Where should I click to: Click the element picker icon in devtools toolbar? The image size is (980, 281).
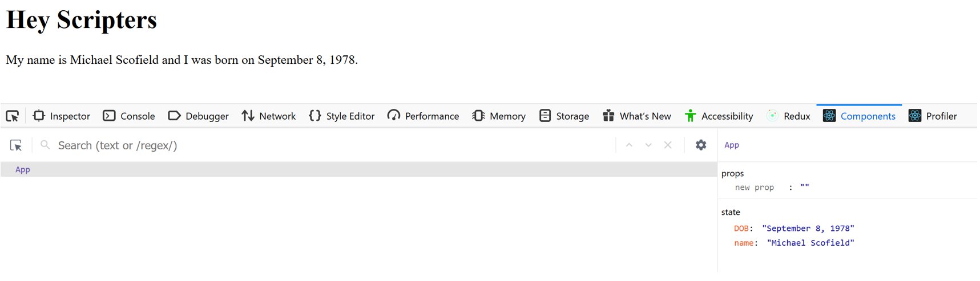point(13,116)
